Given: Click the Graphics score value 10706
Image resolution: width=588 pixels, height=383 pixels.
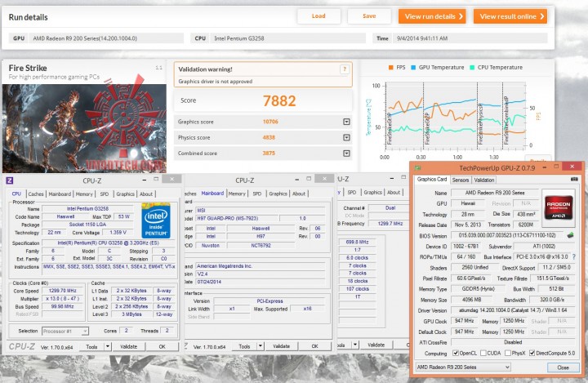Looking at the screenshot, I should pos(270,122).
